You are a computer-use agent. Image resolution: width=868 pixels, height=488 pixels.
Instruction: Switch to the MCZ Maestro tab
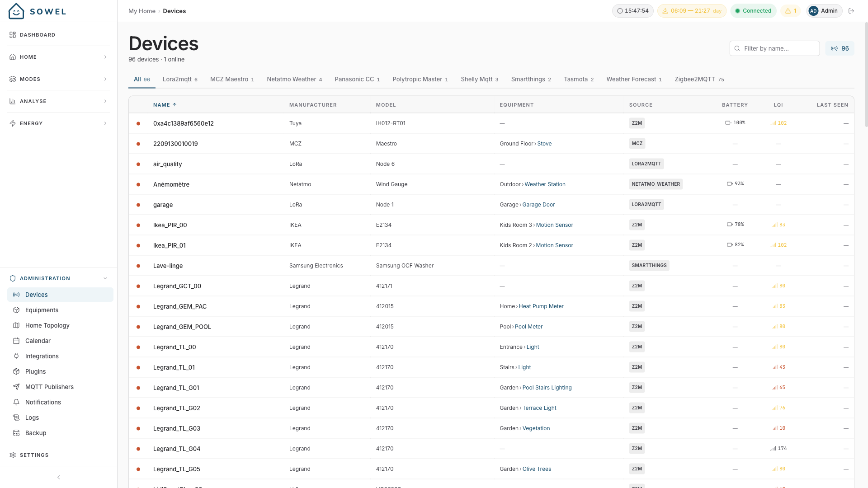232,79
